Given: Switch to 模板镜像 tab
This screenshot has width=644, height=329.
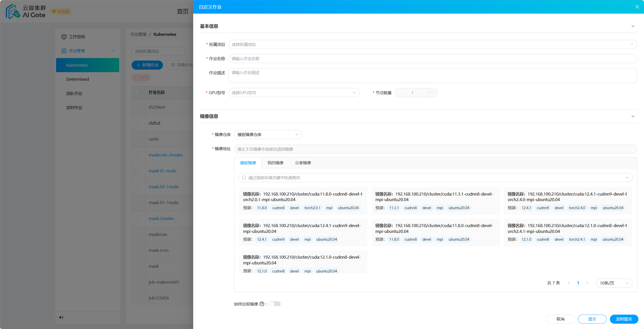Looking at the screenshot, I should (x=248, y=163).
